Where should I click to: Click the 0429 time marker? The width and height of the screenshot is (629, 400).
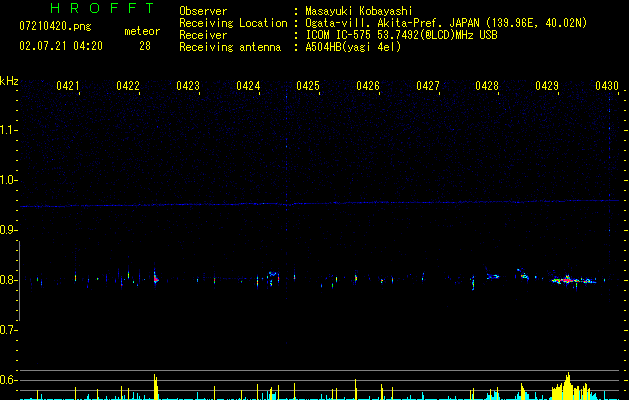547,86
